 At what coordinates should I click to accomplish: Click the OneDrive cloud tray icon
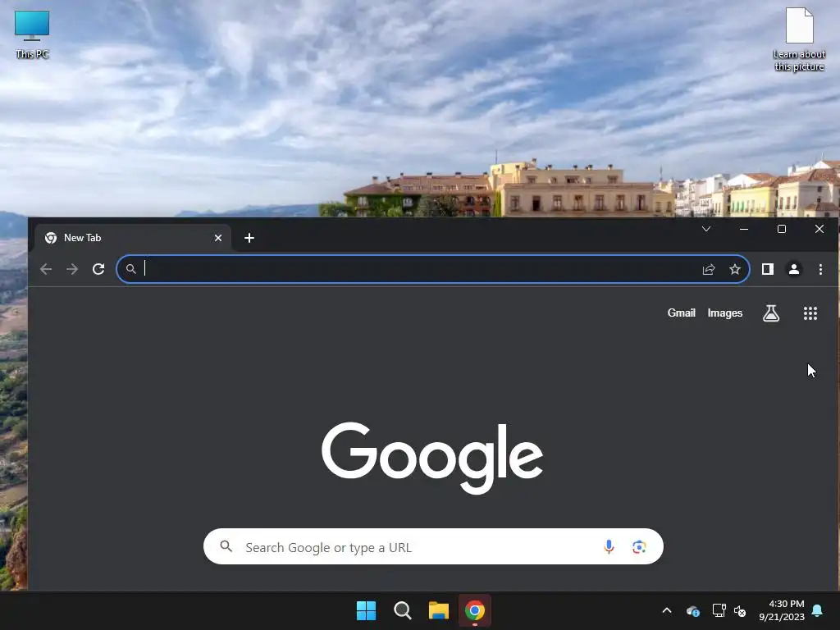pos(693,610)
